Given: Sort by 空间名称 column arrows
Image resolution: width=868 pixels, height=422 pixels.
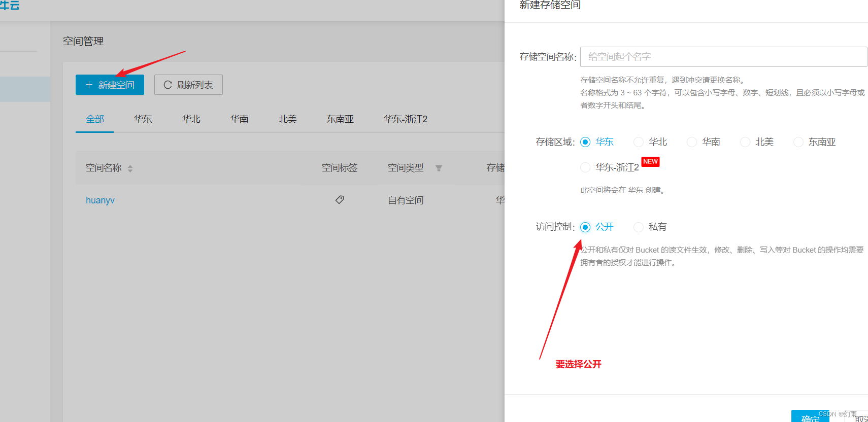Looking at the screenshot, I should pyautogui.click(x=130, y=168).
